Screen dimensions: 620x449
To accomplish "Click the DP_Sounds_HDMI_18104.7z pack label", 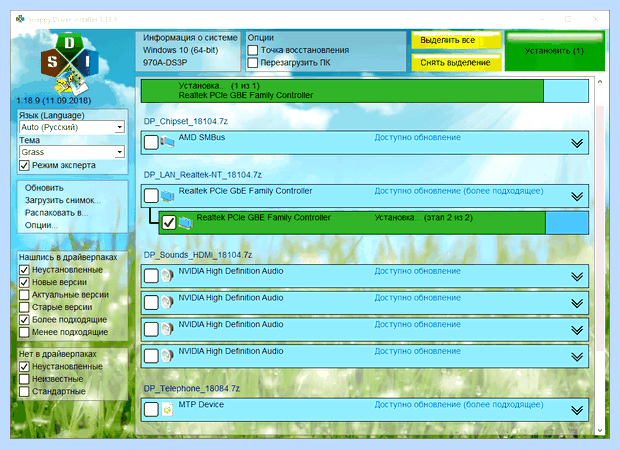I will point(198,255).
